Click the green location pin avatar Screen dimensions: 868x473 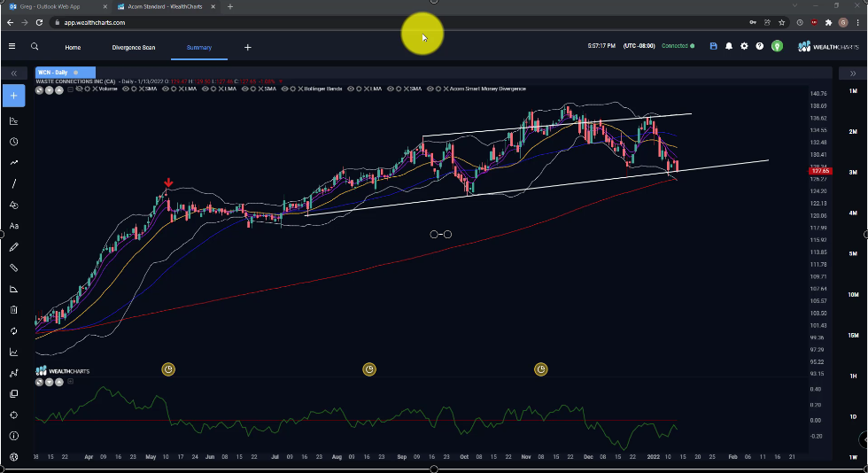click(x=778, y=47)
